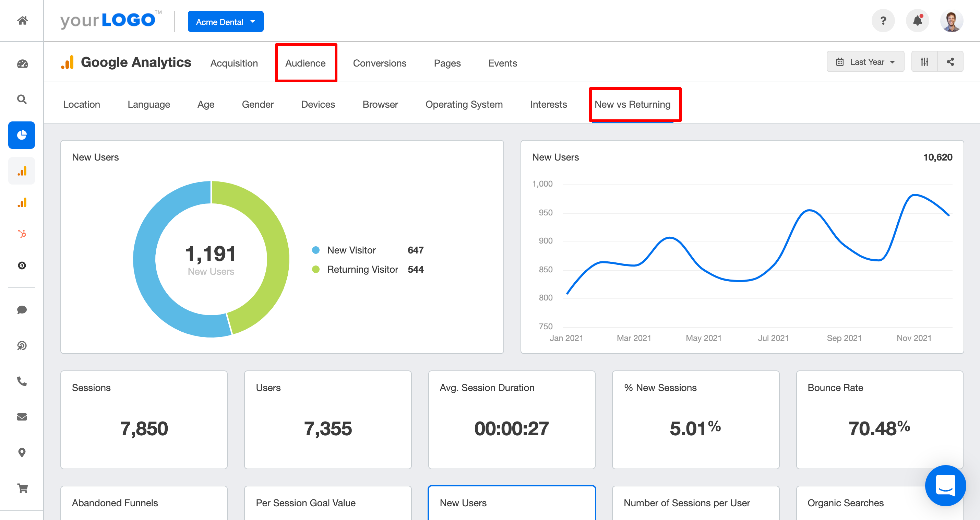
Task: Open the chat support bubble button
Action: coord(945,485)
